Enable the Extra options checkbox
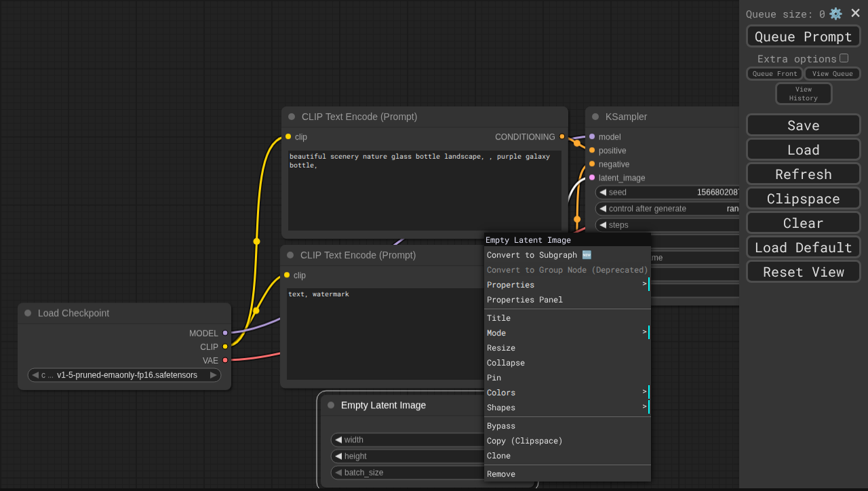 click(x=844, y=58)
